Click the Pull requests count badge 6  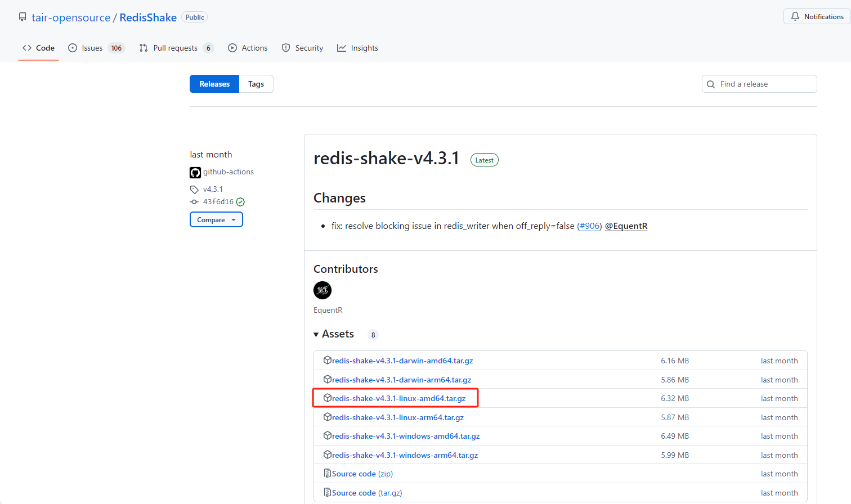(x=208, y=48)
